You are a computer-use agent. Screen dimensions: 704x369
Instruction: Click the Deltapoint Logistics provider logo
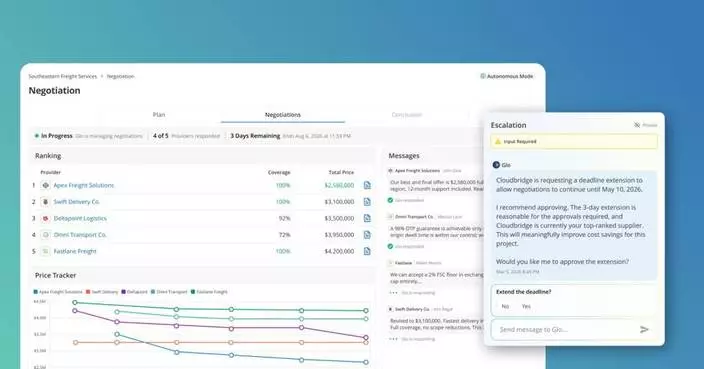[45, 219]
